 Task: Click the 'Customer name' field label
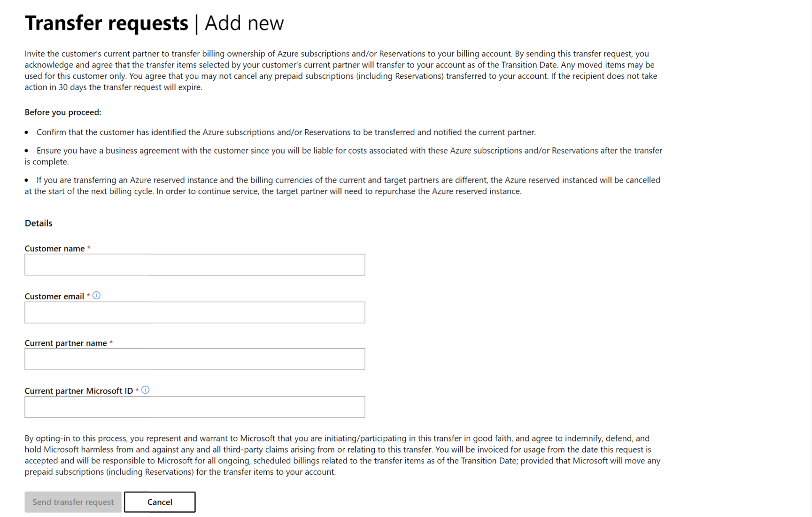coord(54,248)
